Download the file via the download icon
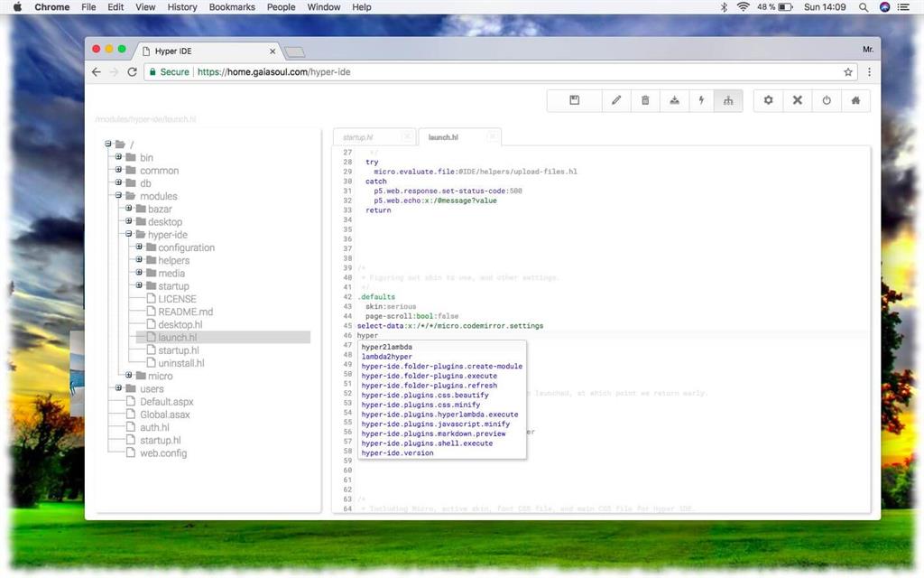 (674, 100)
